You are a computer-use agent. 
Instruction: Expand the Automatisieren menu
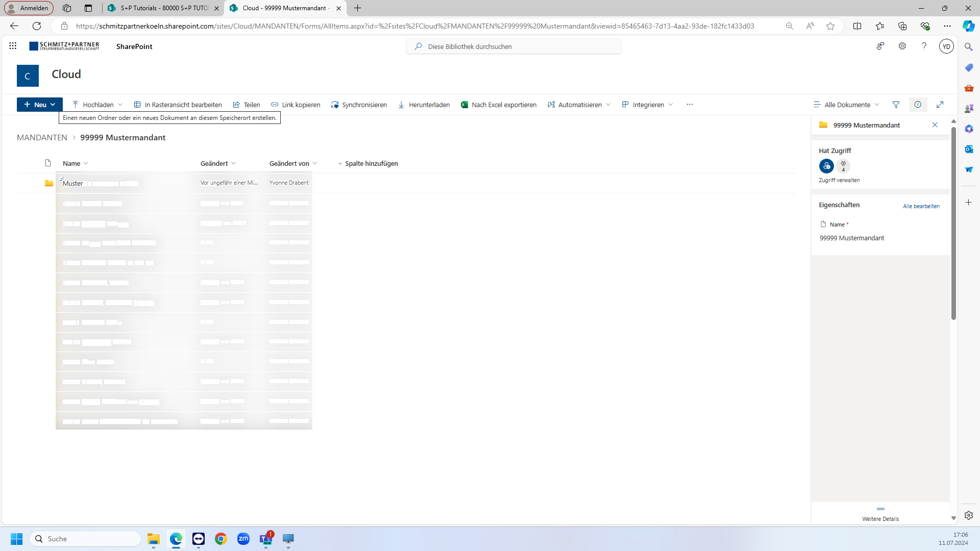tap(579, 105)
